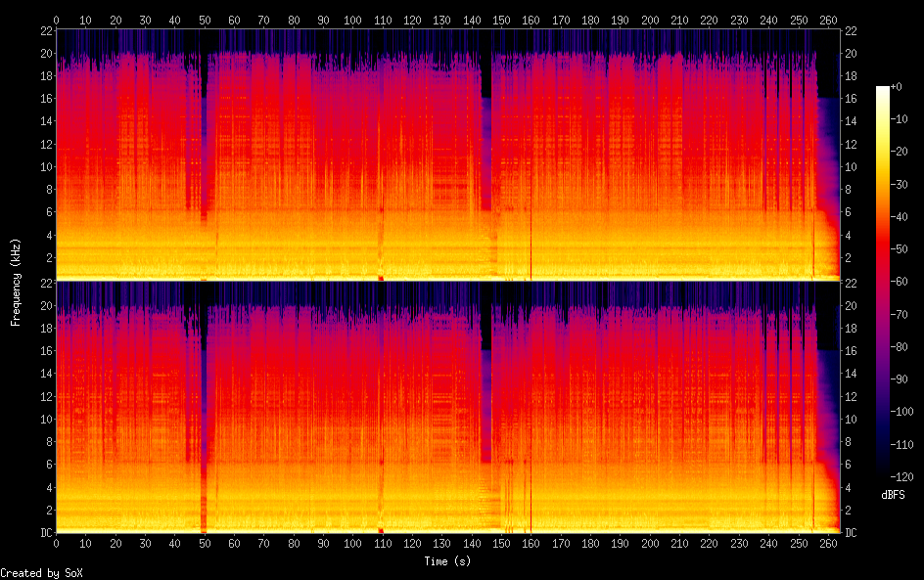The image size is (924, 580).
Task: Click the "dBFS" unit label under the color scale
Action: coord(893,495)
